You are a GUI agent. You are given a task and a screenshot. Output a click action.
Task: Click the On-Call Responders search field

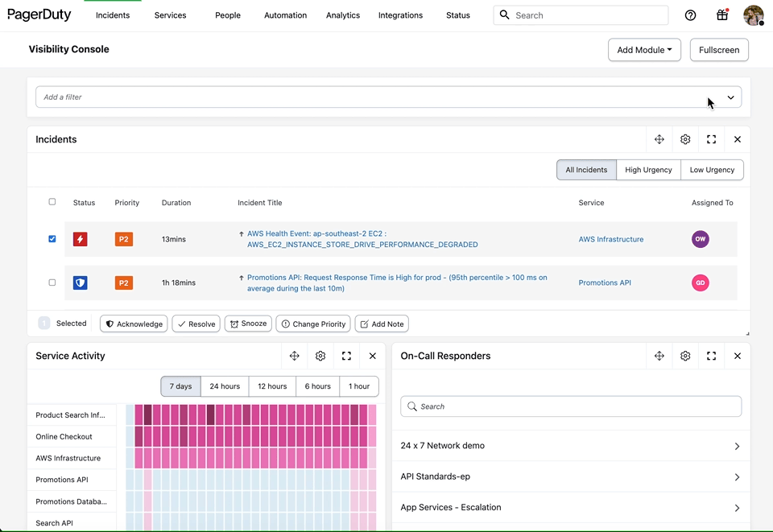click(x=570, y=406)
